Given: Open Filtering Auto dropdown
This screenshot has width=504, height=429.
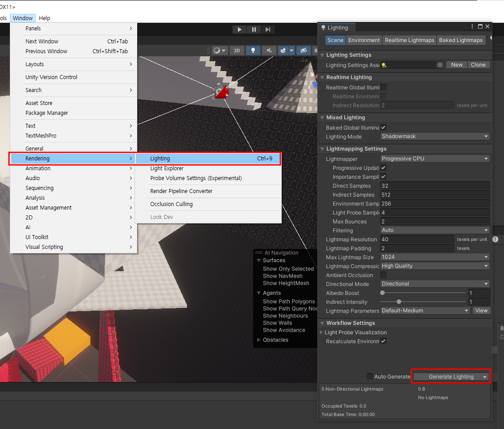Looking at the screenshot, I should coord(435,230).
